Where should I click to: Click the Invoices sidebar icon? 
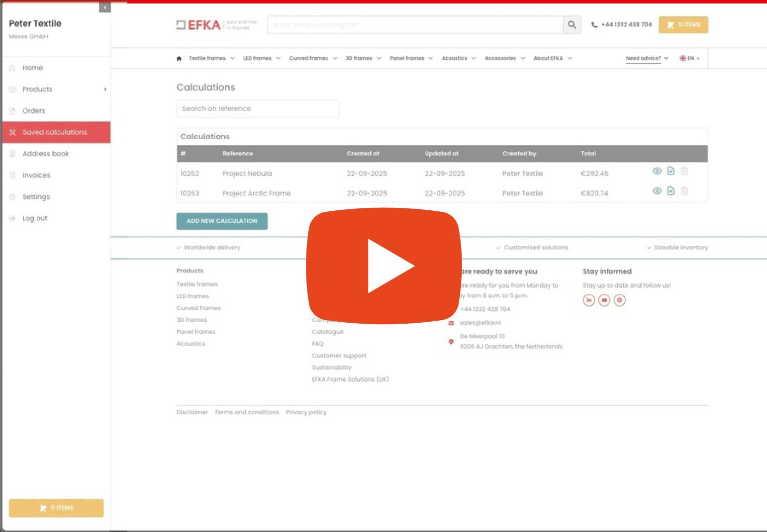(12, 175)
